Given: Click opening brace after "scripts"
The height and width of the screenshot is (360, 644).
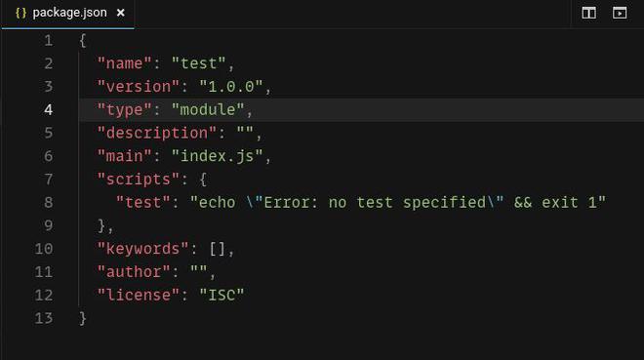Looking at the screenshot, I should pyautogui.click(x=203, y=179).
